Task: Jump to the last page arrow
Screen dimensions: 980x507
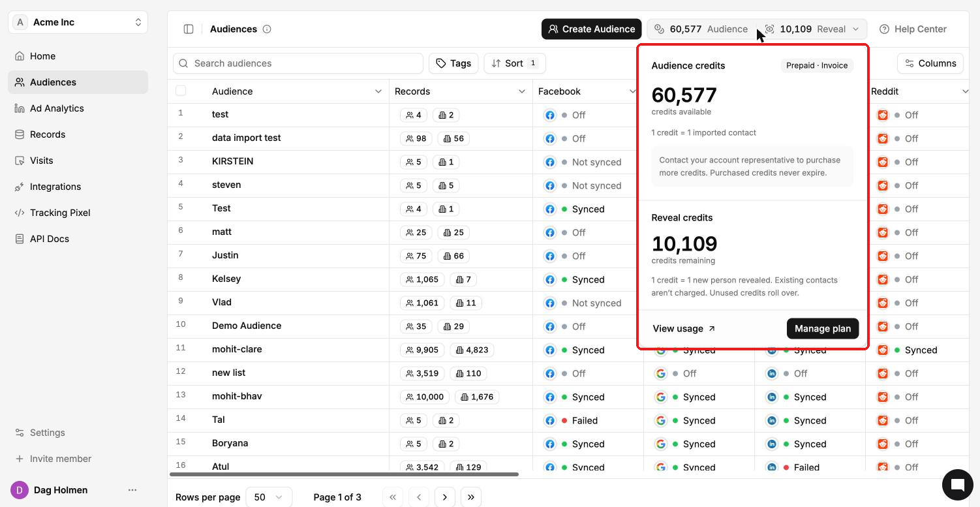Action: (x=471, y=497)
